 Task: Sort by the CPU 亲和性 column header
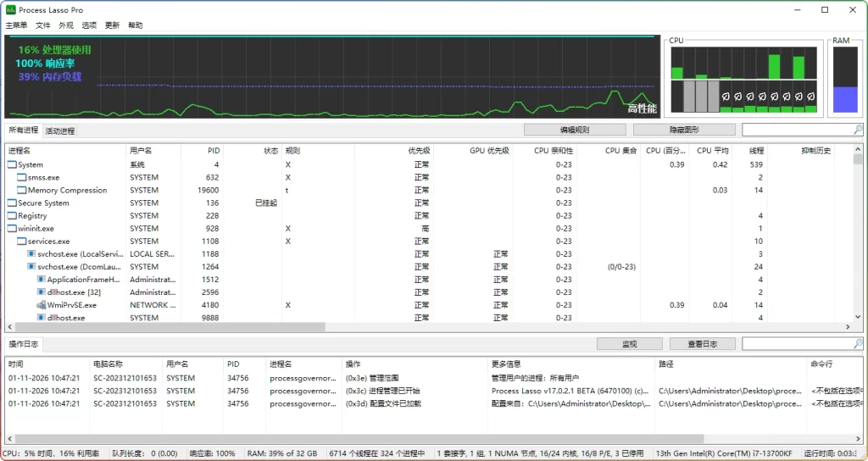pos(544,151)
